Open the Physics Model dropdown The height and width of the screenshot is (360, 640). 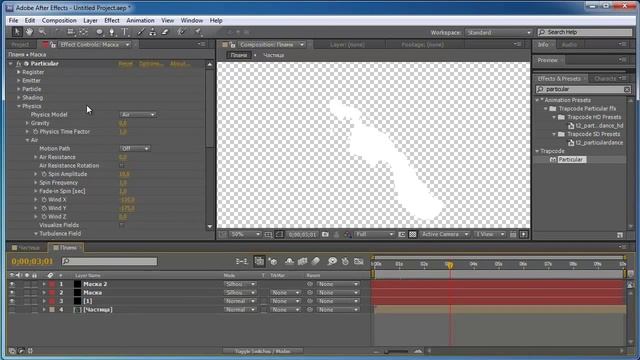coord(138,115)
